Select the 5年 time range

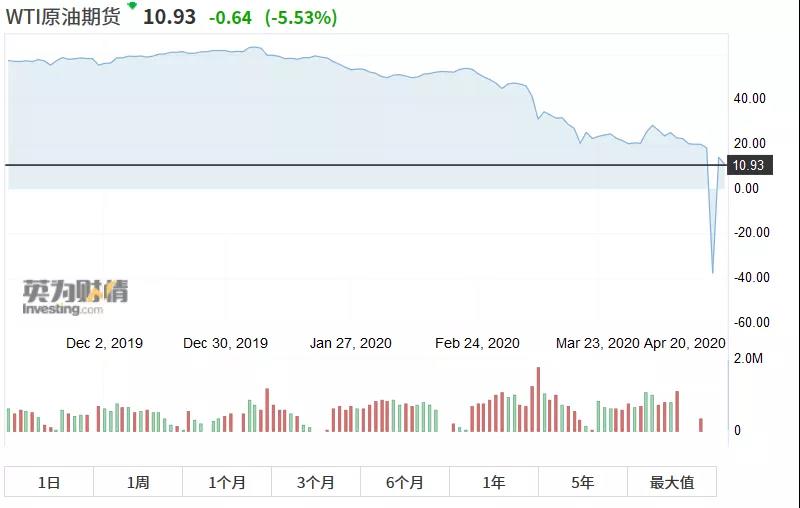(x=583, y=482)
